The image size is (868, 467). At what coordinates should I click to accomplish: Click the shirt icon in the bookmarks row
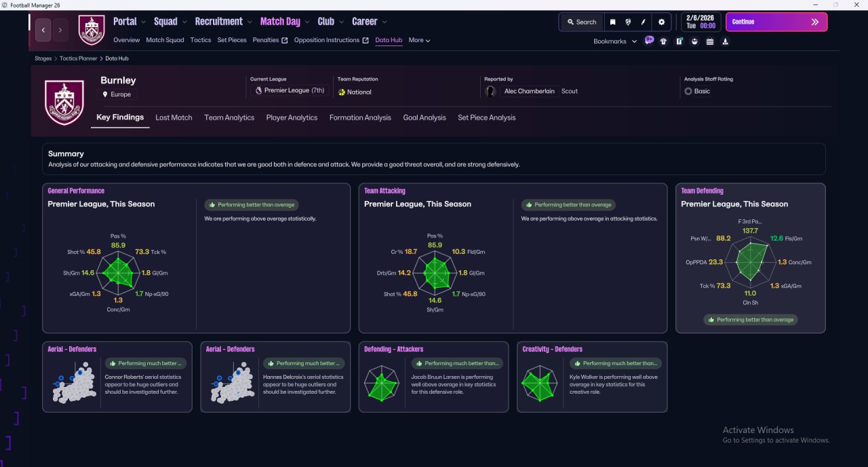tap(663, 41)
